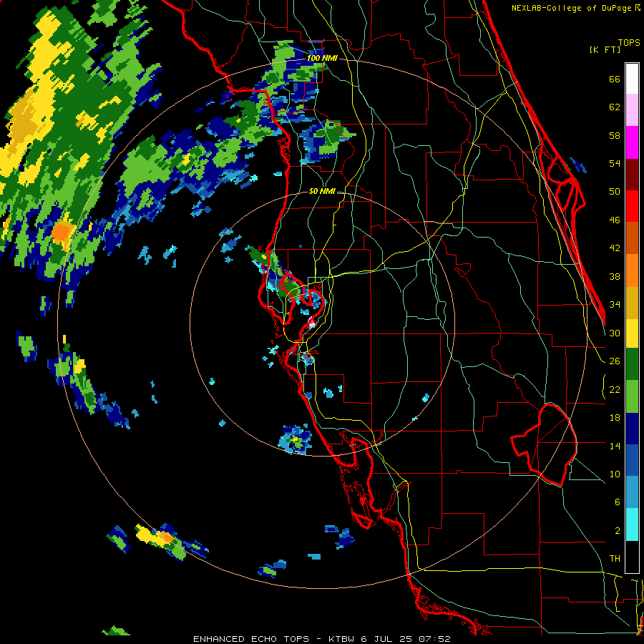Viewport: 644px width, 644px height.
Task: Click the navy blue swatch near 18
Action: [x=632, y=429]
